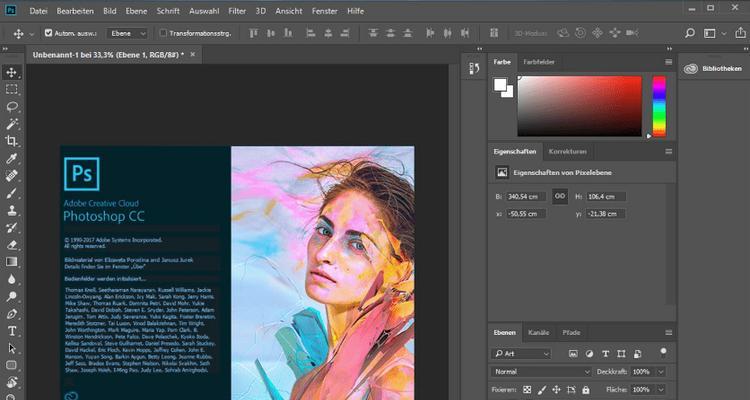The width and height of the screenshot is (750, 400).
Task: Select the History Brush tool
Action: pos(11,228)
